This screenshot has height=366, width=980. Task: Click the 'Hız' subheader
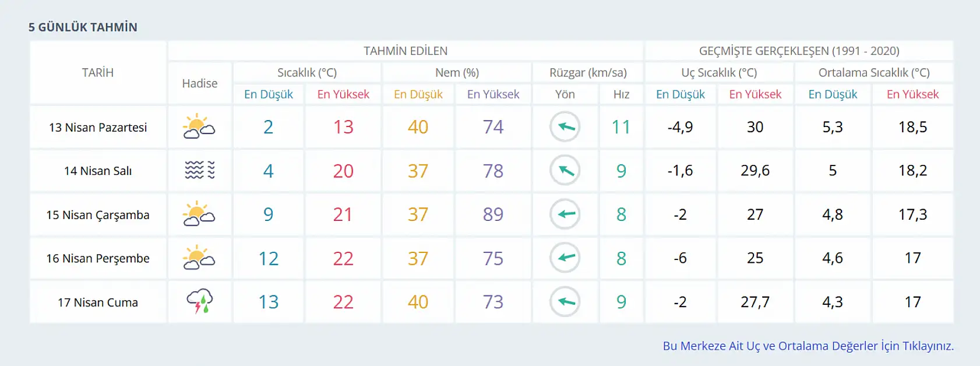[621, 94]
